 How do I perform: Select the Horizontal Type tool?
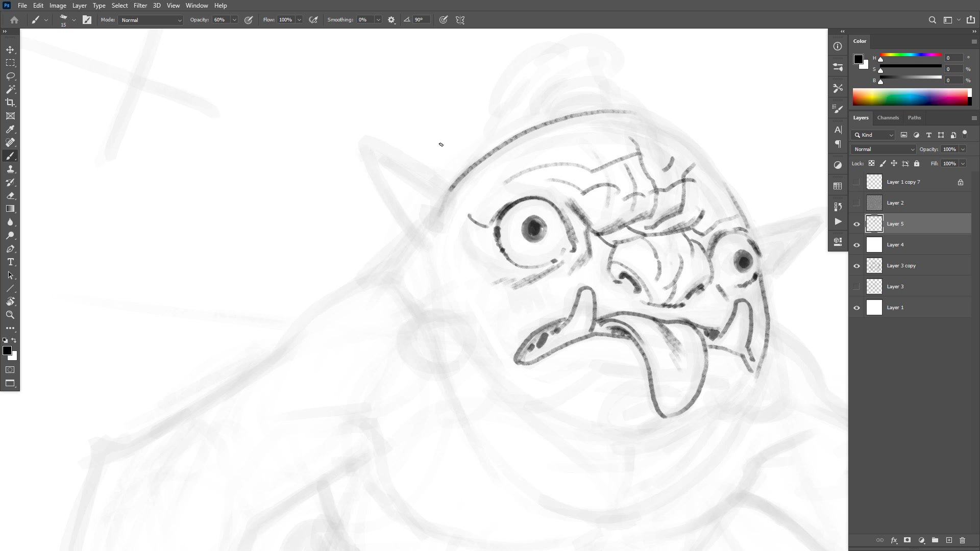(x=10, y=262)
